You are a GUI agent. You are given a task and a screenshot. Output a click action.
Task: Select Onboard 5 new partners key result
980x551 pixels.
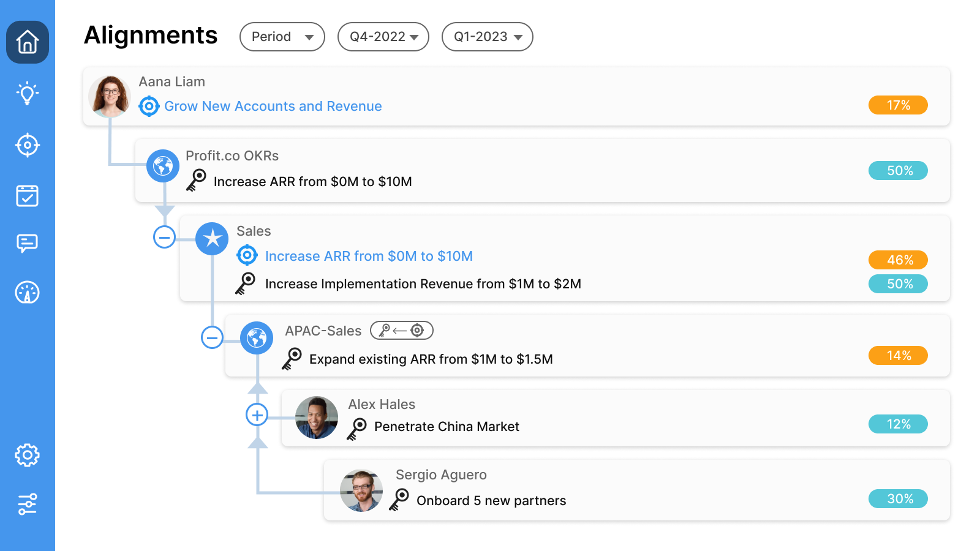click(x=491, y=501)
